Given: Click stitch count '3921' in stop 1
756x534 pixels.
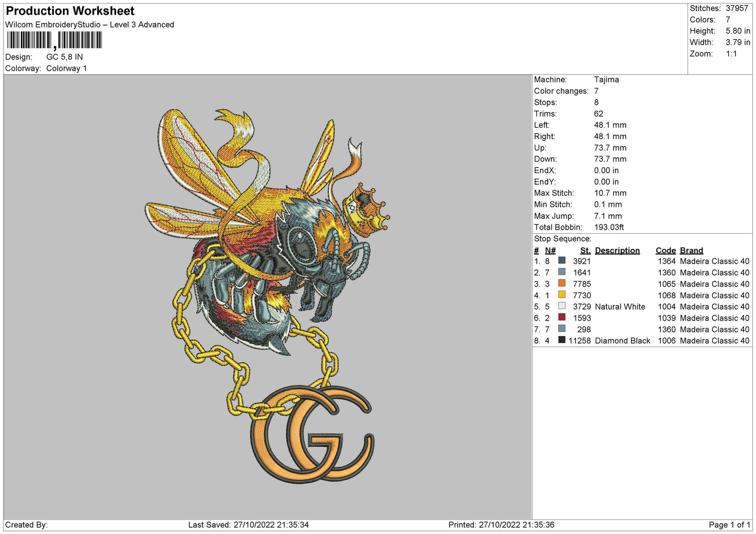Looking at the screenshot, I should click(x=582, y=261).
